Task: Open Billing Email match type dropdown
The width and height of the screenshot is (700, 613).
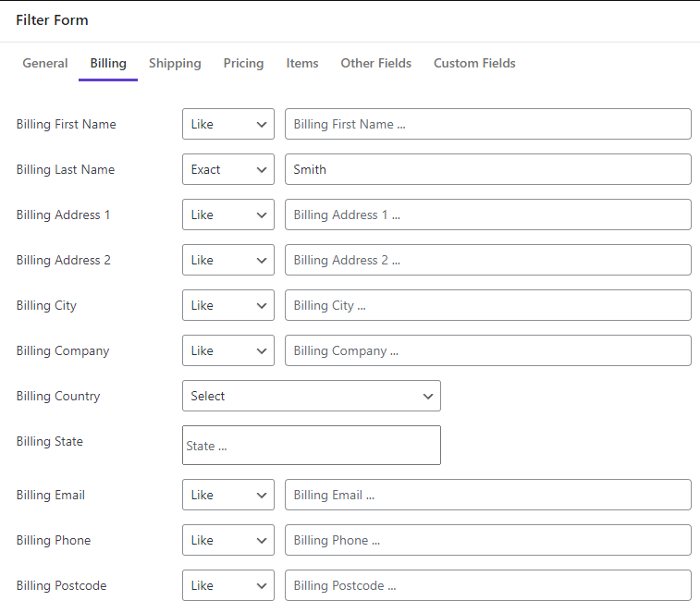Action: pyautogui.click(x=228, y=496)
